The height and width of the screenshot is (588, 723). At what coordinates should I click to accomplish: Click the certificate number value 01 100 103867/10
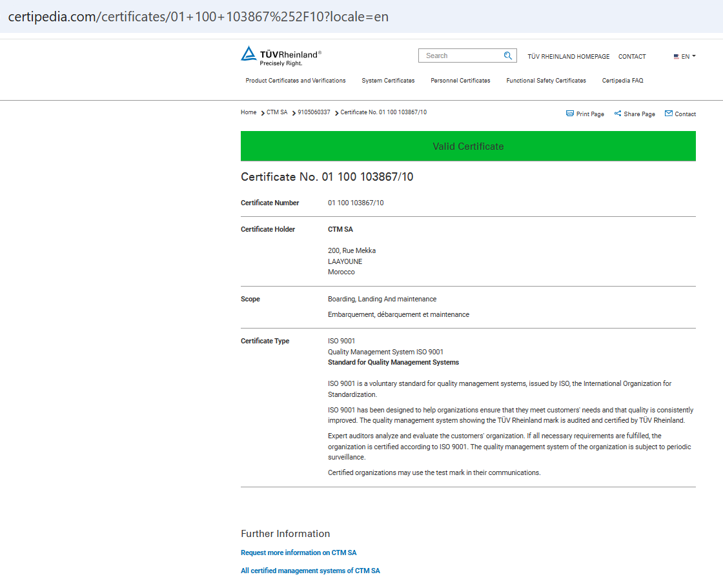[x=356, y=203]
